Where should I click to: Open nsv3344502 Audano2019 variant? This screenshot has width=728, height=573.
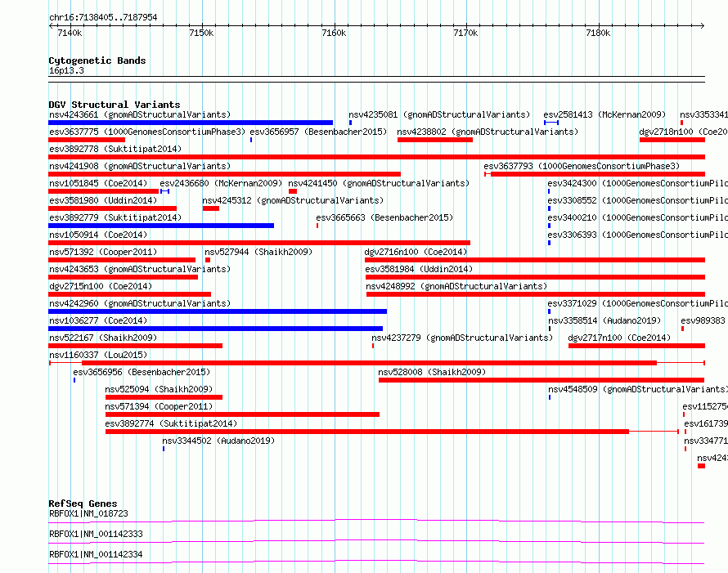218,441
